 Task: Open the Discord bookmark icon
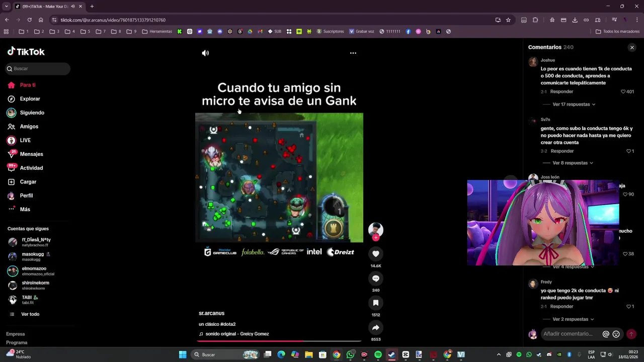point(220,31)
